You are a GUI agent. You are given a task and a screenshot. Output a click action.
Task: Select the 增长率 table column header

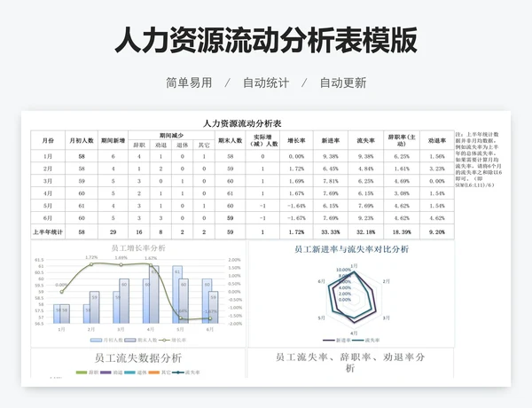coord(296,140)
